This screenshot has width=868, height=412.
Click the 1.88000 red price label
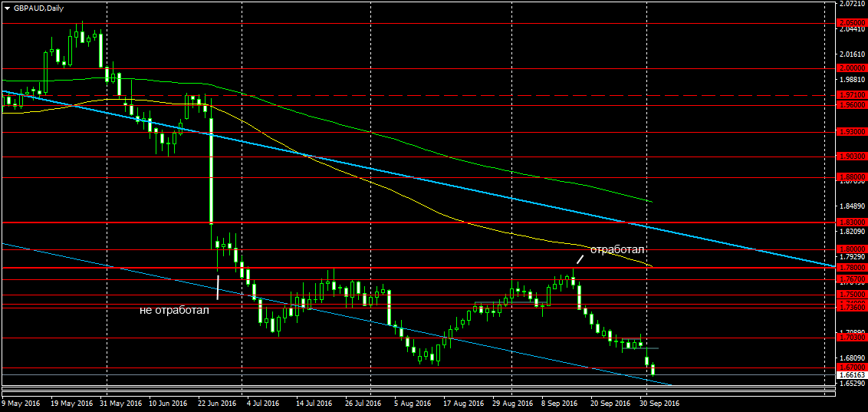click(852, 177)
